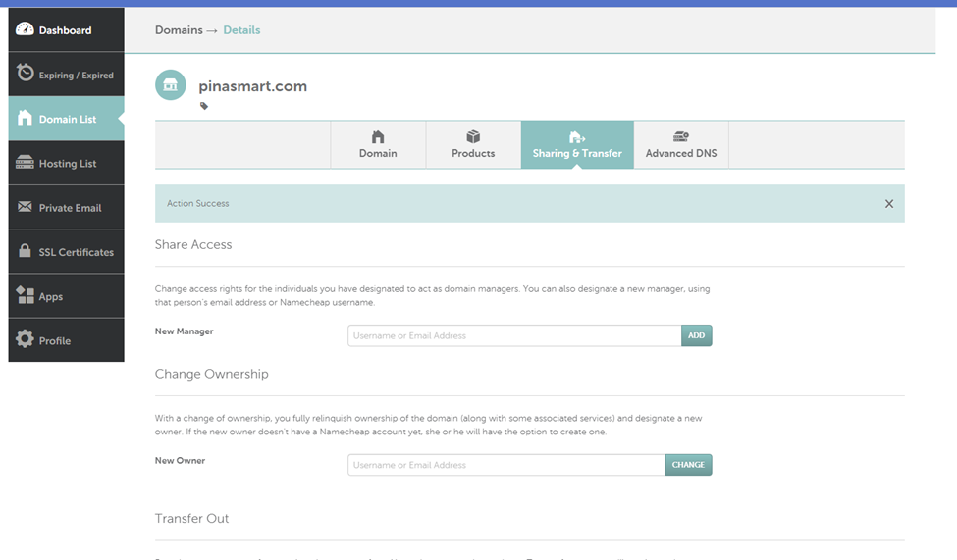Open Private Email in sidebar

click(x=66, y=207)
